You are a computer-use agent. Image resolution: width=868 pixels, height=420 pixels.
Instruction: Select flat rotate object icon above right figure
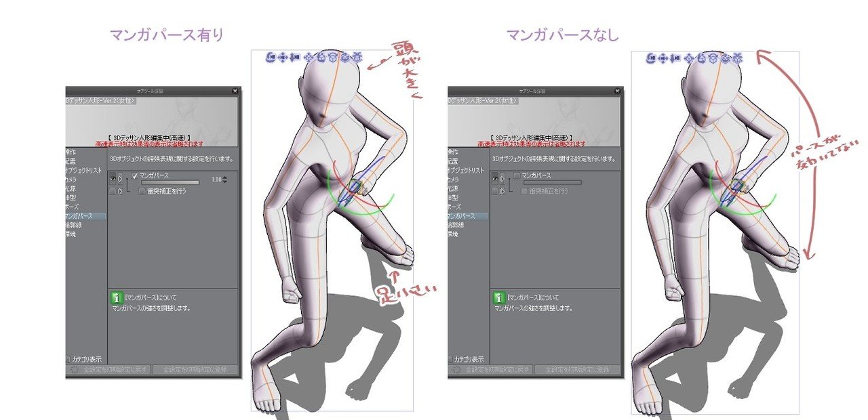[x=713, y=58]
